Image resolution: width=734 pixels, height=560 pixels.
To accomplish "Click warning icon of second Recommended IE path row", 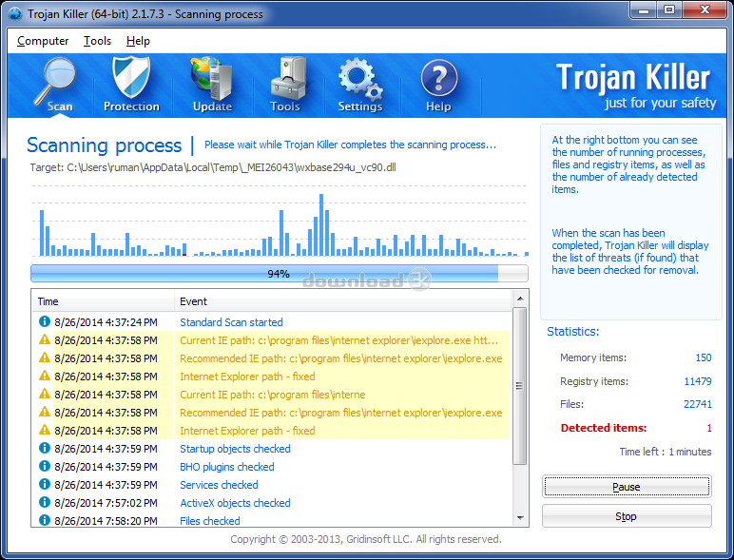I will (45, 412).
